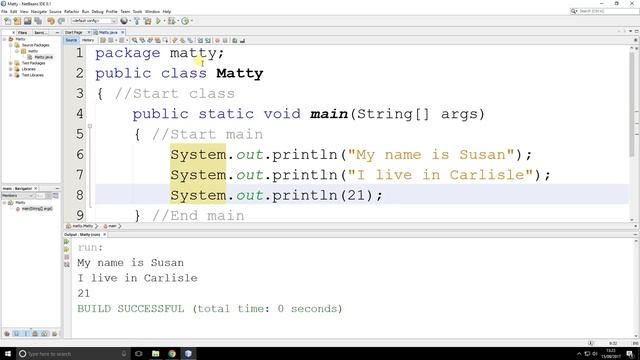Expand the Test Packages node

coord(11,63)
